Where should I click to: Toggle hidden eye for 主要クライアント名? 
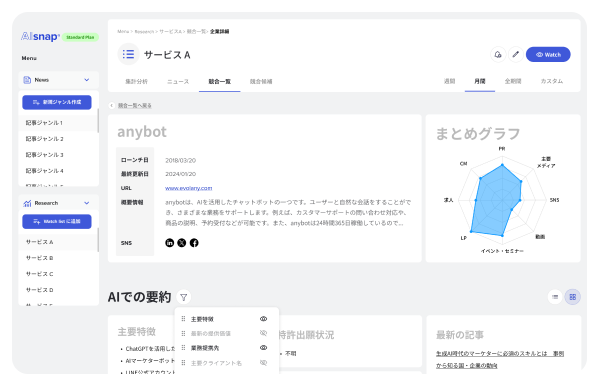(x=263, y=363)
